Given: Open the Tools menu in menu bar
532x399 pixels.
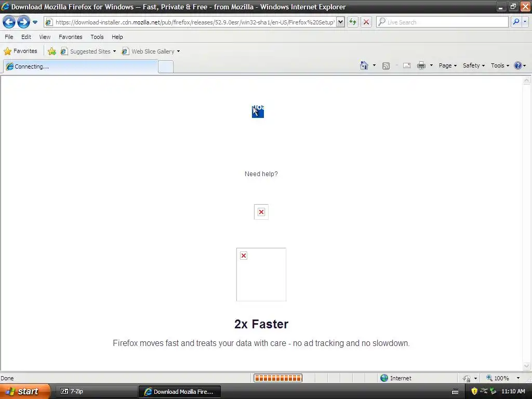Looking at the screenshot, I should 97,37.
